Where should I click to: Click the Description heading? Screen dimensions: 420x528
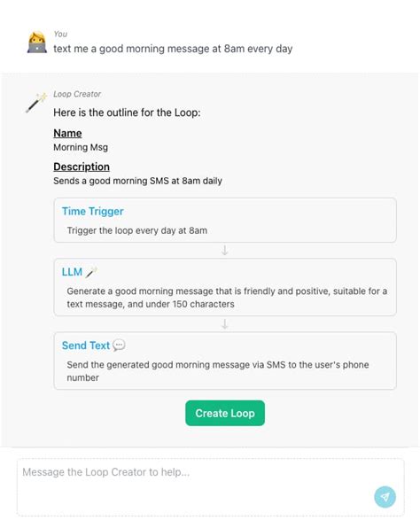tap(82, 167)
